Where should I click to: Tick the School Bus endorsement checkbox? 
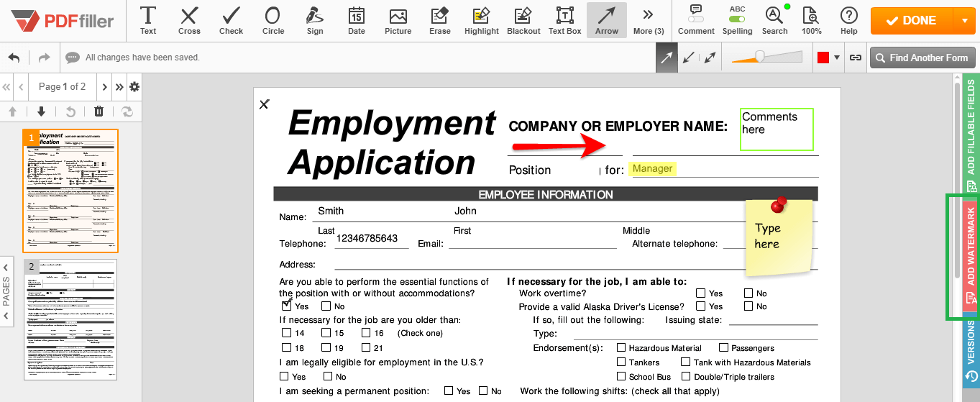(622, 376)
